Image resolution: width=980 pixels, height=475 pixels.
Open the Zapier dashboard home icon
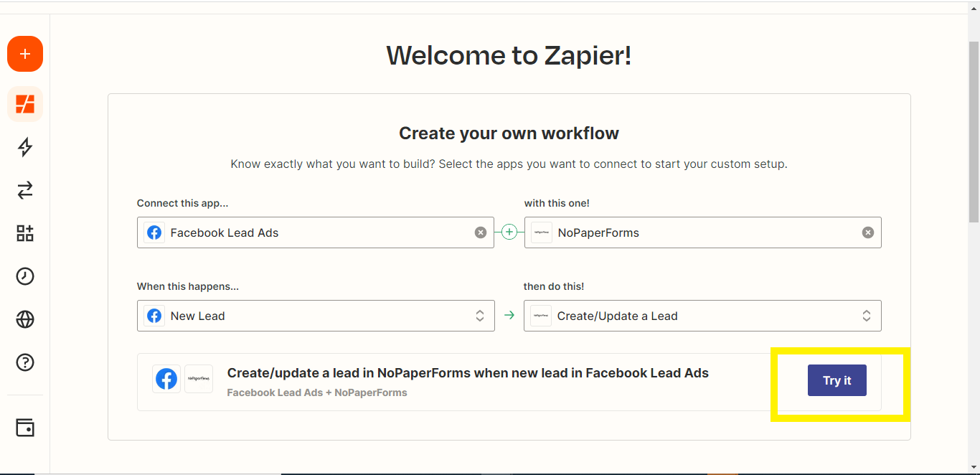click(25, 104)
